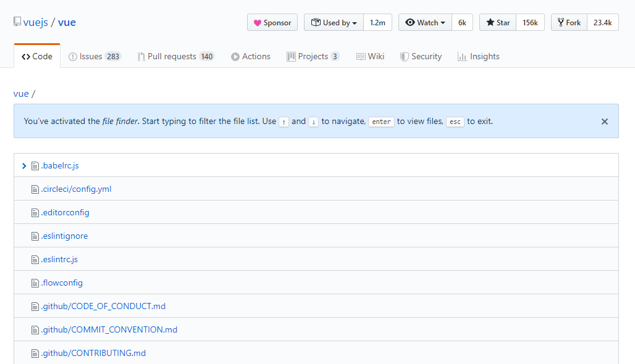This screenshot has height=364, width=635.
Task: Click the 156k stargazers count
Action: click(530, 23)
